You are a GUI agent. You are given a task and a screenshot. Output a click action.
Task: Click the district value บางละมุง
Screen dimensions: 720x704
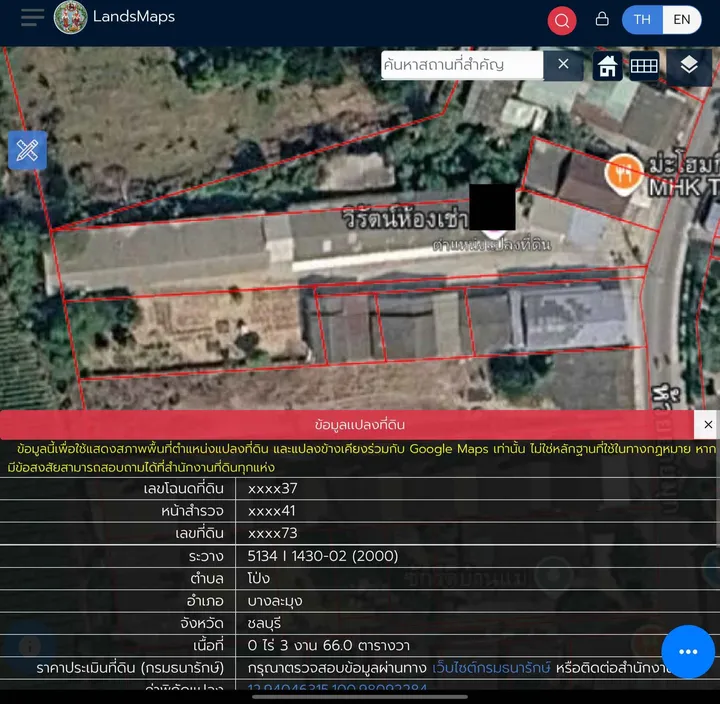[275, 601]
